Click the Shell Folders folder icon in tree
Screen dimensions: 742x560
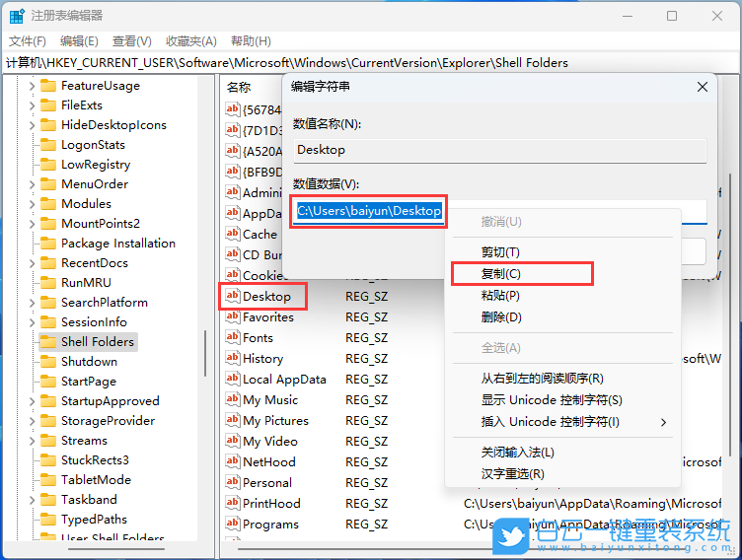tap(47, 342)
